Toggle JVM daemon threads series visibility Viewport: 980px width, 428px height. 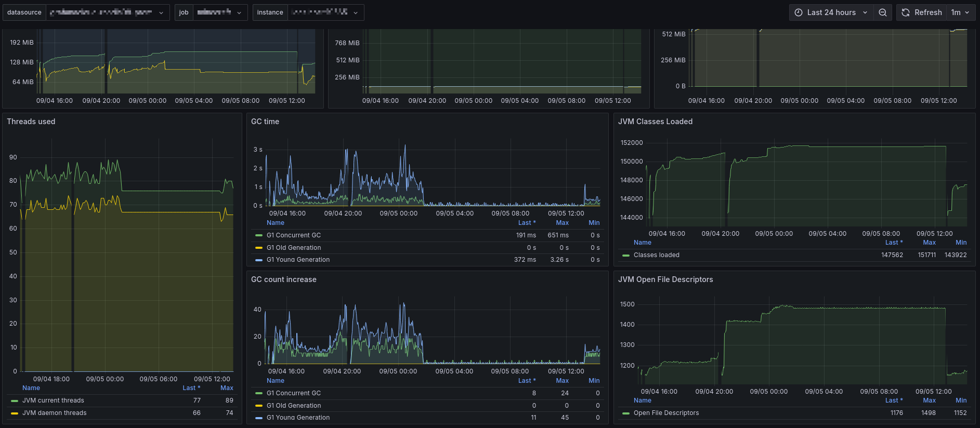[54, 413]
